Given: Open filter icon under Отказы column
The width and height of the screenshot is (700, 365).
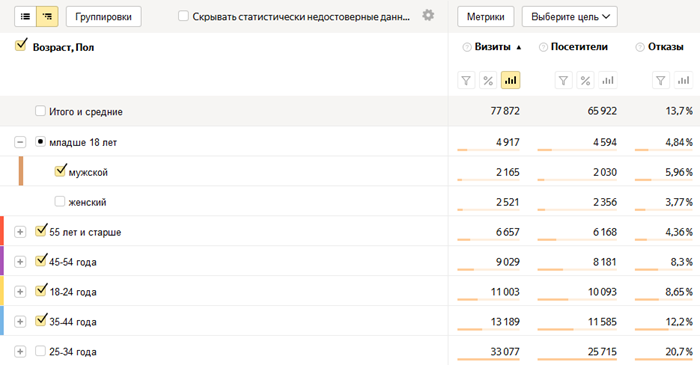Looking at the screenshot, I should [x=661, y=80].
